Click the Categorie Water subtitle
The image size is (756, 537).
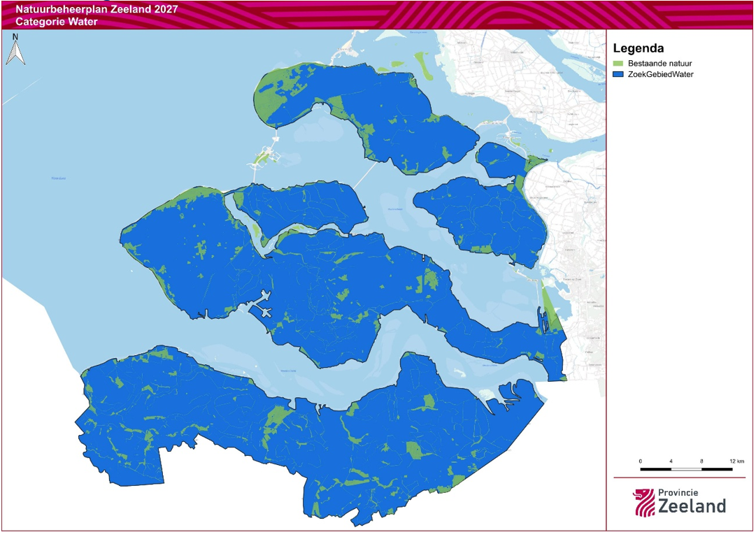tap(57, 22)
